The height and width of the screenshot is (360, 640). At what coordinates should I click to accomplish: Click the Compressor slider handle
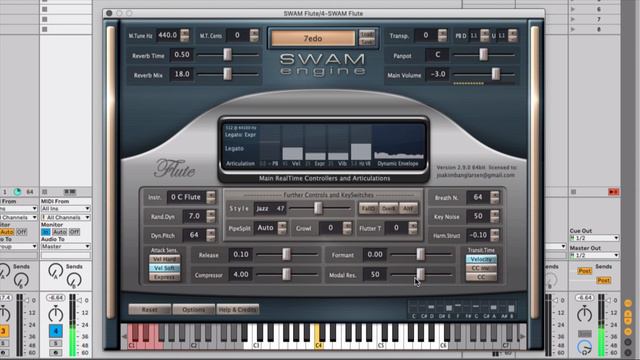pyautogui.click(x=286, y=274)
